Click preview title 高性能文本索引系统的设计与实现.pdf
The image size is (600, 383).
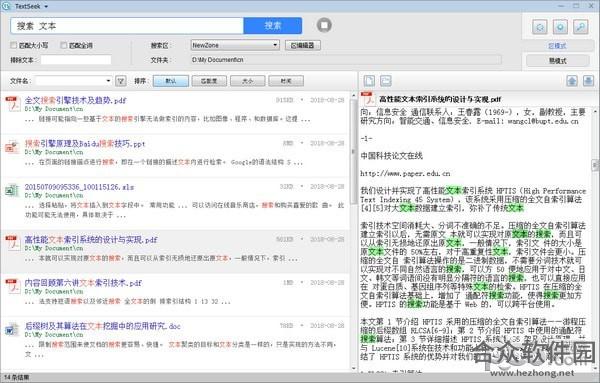[440, 99]
